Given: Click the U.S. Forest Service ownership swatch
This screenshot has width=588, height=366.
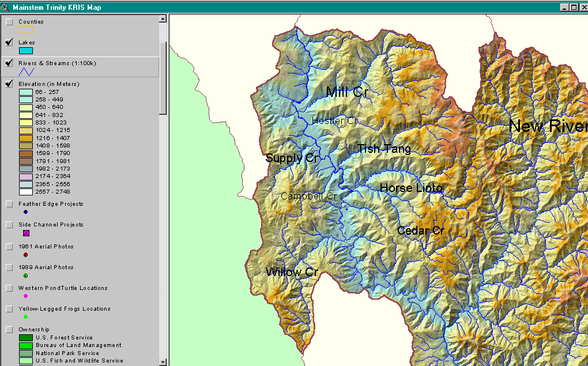Looking at the screenshot, I should [26, 338].
